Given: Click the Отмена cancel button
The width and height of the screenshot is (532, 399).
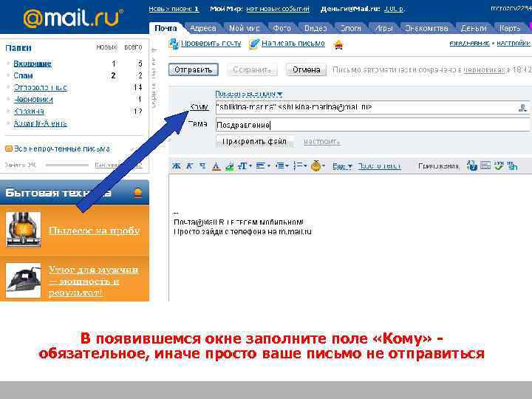Looking at the screenshot, I should (x=306, y=70).
